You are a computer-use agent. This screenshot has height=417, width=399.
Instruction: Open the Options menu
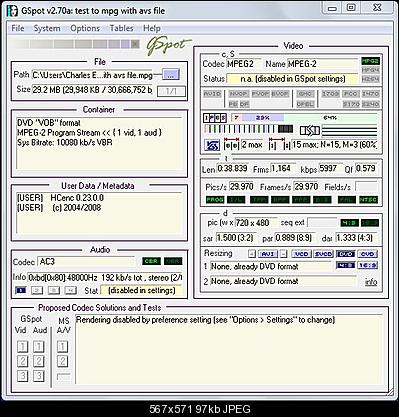[x=85, y=28]
